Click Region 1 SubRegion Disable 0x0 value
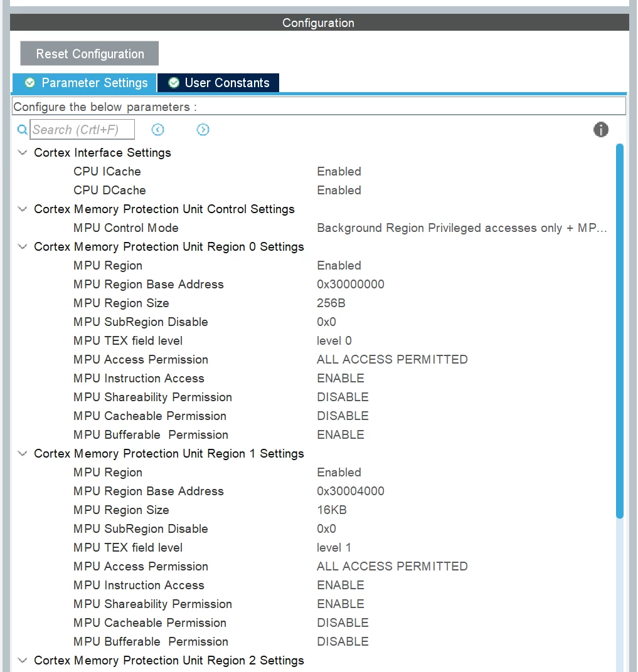 [x=326, y=529]
